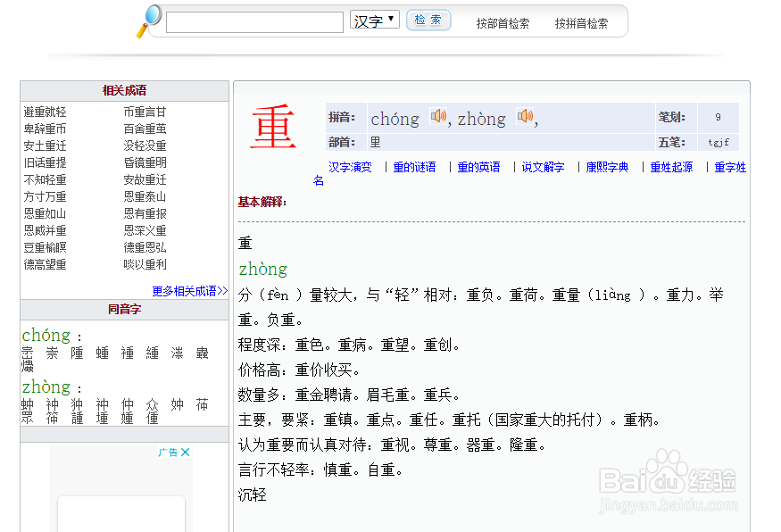Image resolution: width=781 pixels, height=532 pixels.
Task: Click the 检索 search button
Action: tap(428, 20)
